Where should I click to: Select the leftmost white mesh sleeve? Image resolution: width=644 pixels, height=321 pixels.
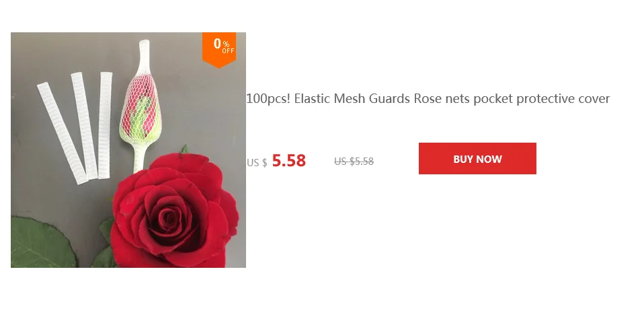point(63,133)
